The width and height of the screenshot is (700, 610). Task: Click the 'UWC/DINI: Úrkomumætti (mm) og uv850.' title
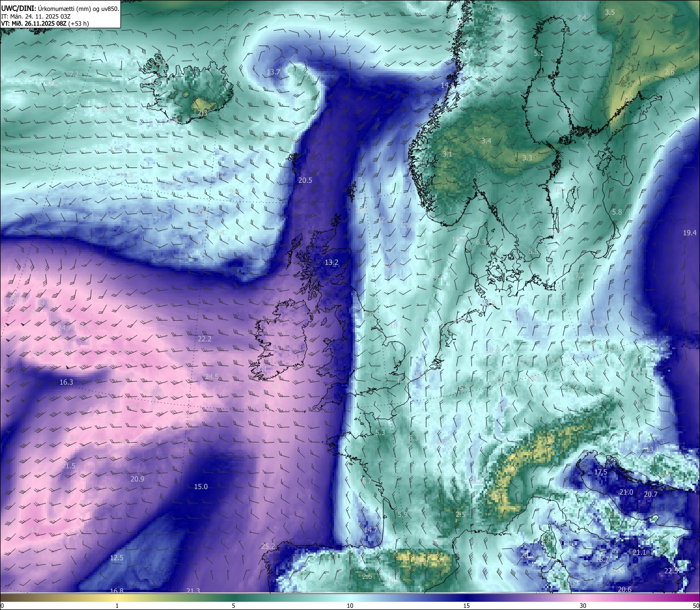(x=60, y=9)
